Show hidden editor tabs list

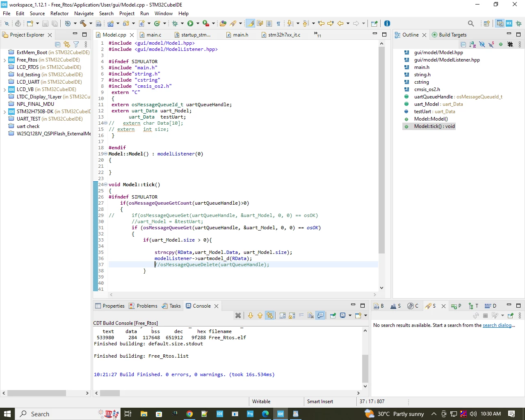click(x=317, y=34)
